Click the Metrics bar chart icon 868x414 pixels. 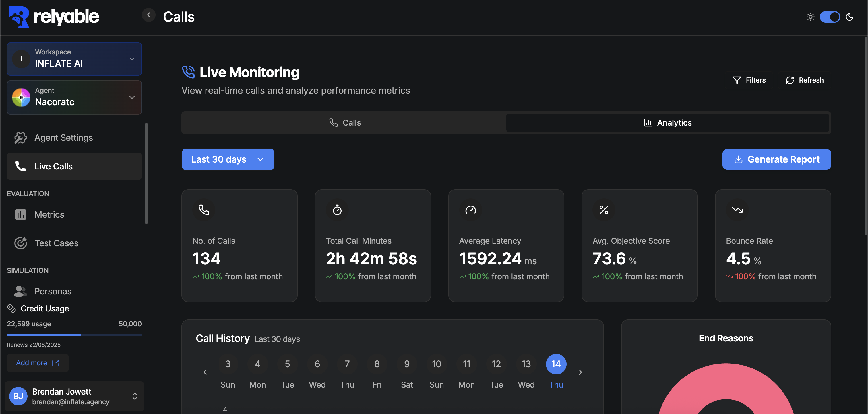click(21, 214)
